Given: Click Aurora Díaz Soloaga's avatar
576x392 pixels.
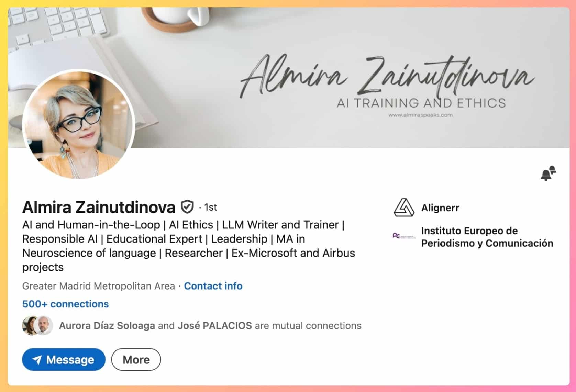Looking at the screenshot, I should tap(30, 325).
